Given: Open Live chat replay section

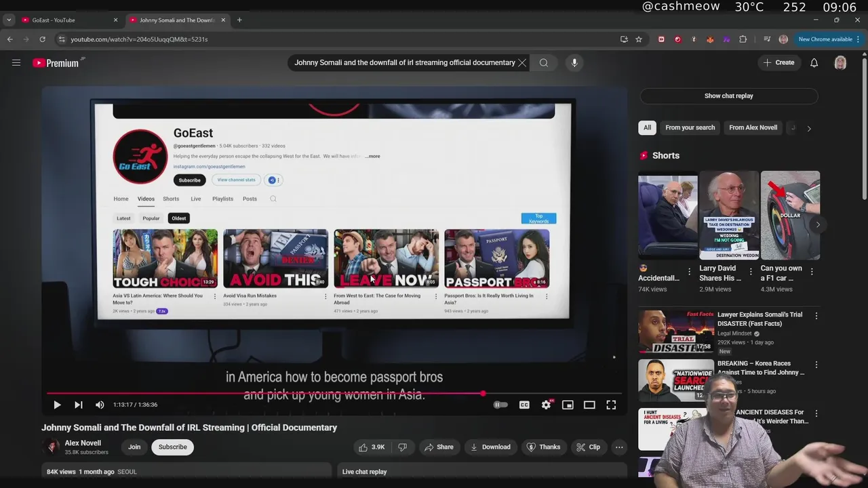Looking at the screenshot, I should (481, 472).
